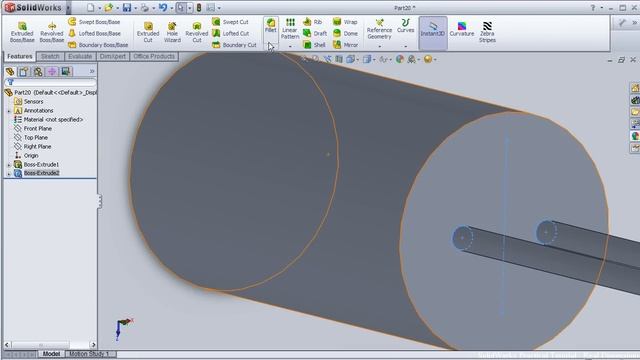This screenshot has width=640, height=360.
Task: Select the Boundary Cut tool
Action: pos(234,45)
